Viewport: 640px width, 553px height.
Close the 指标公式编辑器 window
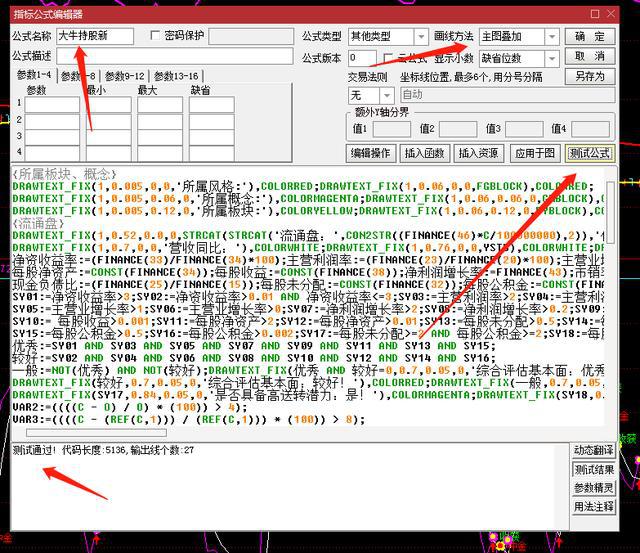tap(611, 14)
